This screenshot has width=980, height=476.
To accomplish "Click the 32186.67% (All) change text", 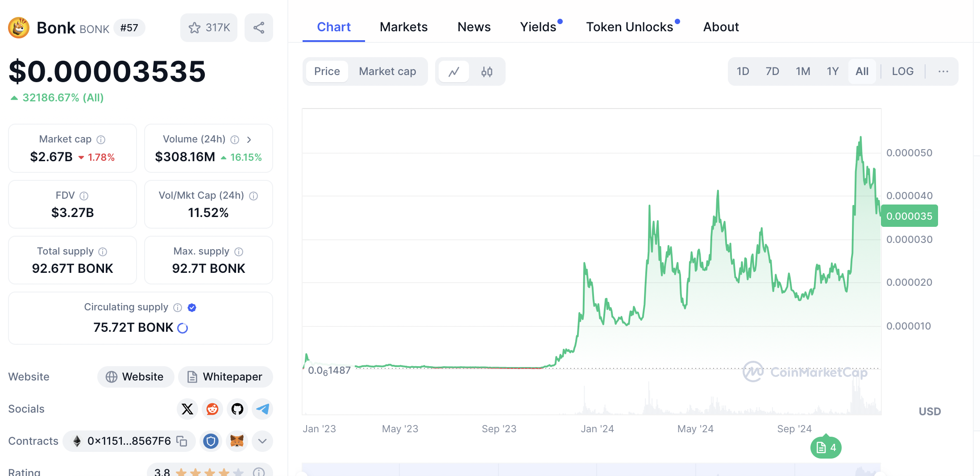I will [x=63, y=97].
